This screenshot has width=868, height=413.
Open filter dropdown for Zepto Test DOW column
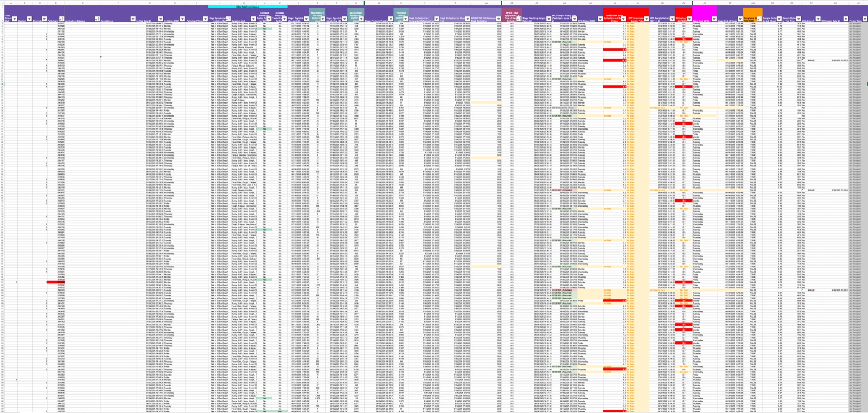[x=713, y=19]
